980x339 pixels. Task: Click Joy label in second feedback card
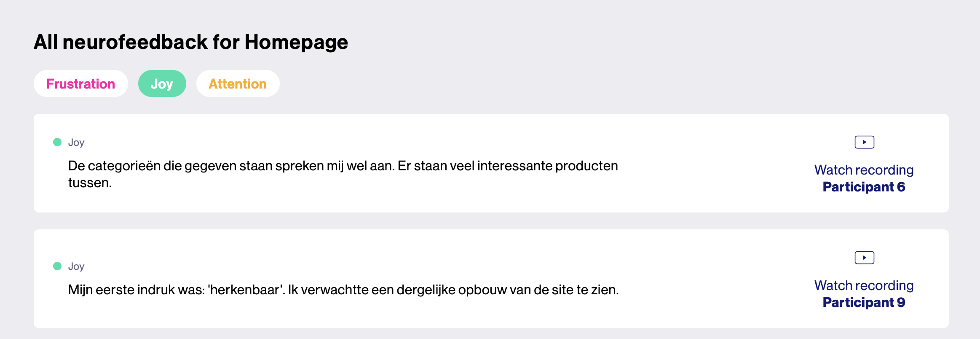point(76,266)
